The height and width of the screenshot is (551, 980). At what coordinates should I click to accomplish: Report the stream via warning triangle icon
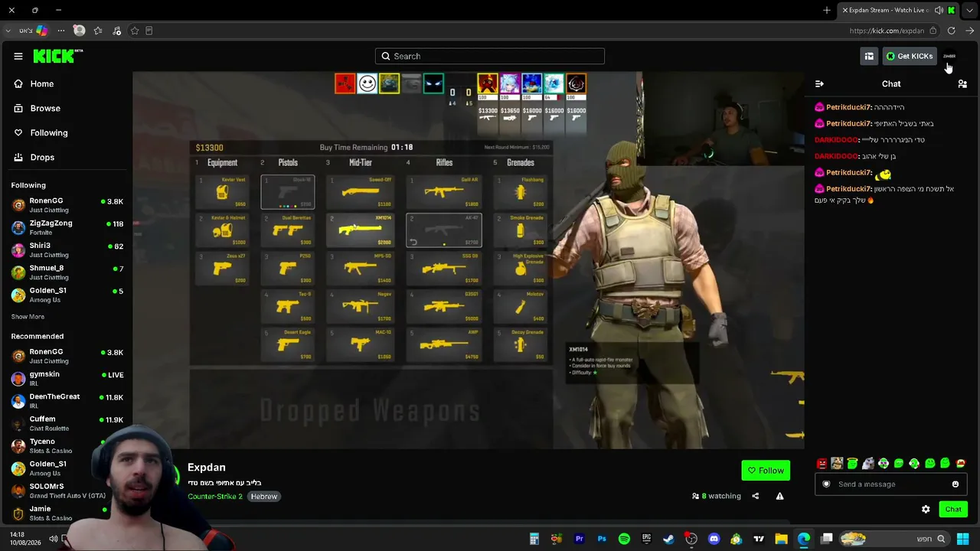(779, 496)
